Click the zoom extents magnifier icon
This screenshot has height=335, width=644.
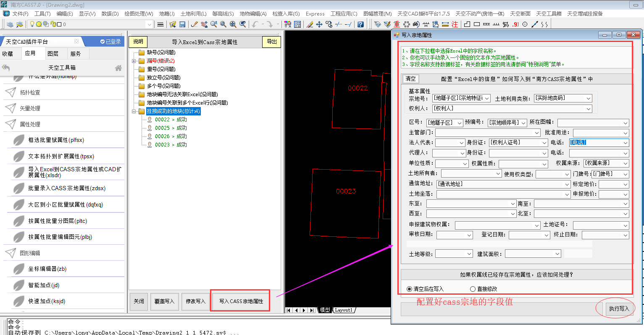point(233,24)
